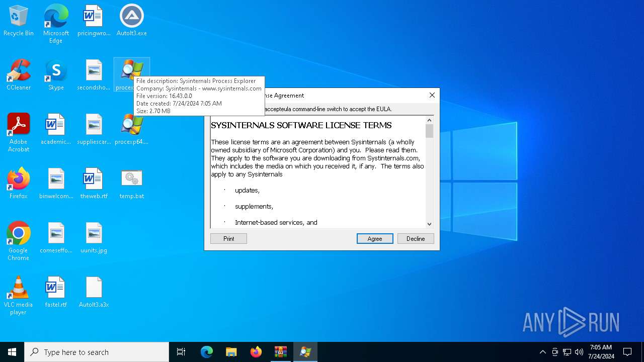Click the license text scroll down arrow
The height and width of the screenshot is (362, 644).
[429, 224]
